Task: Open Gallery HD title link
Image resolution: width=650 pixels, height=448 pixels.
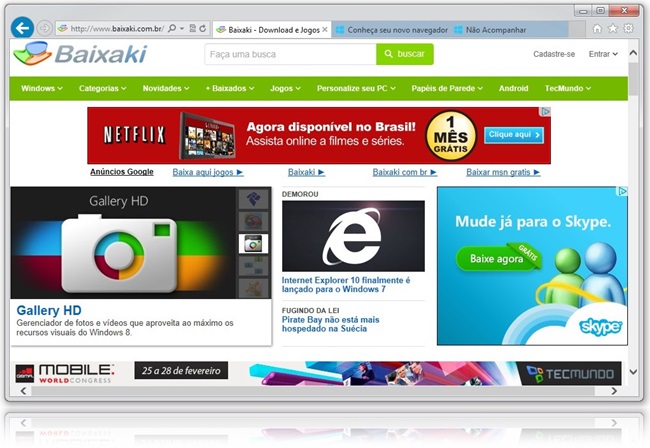Action: [49, 310]
